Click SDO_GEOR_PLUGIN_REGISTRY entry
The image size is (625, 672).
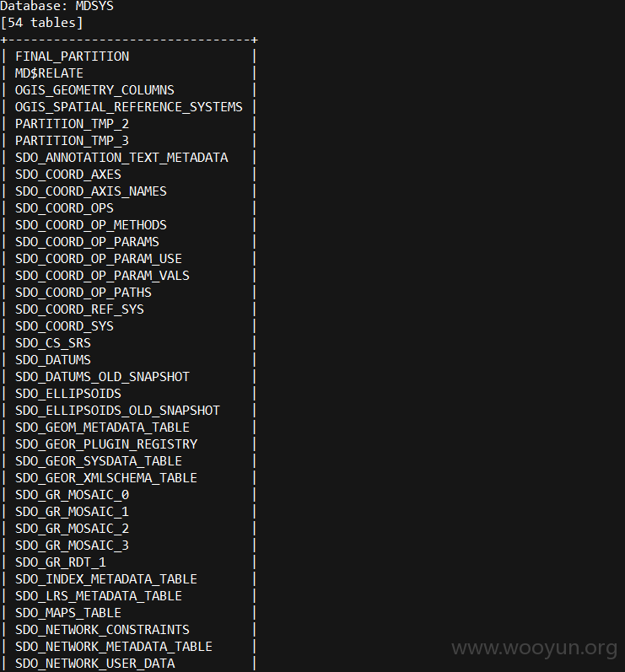pos(106,444)
